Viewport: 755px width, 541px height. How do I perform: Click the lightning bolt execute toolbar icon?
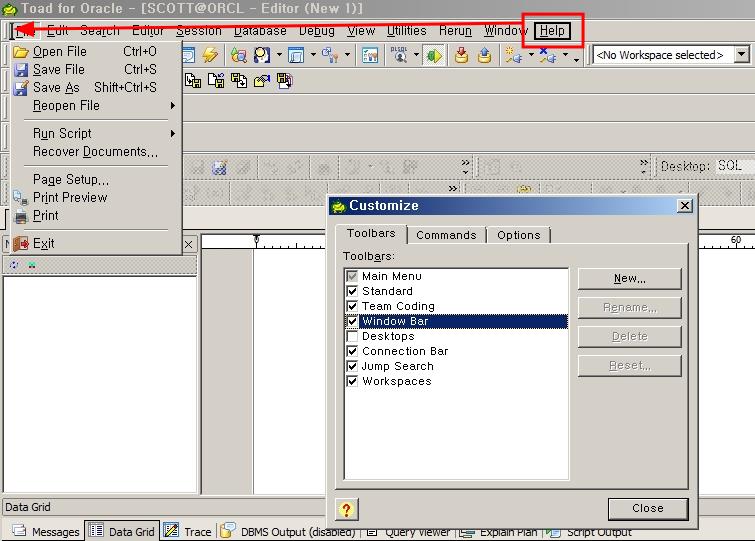211,55
